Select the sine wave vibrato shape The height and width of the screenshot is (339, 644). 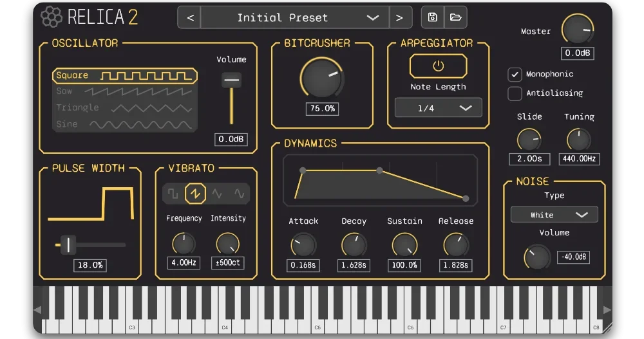tap(239, 193)
